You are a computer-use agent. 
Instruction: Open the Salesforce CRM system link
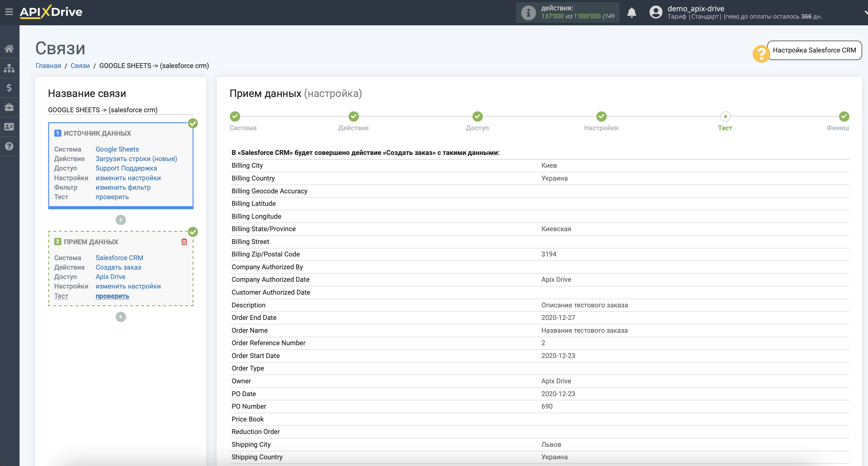(119, 258)
